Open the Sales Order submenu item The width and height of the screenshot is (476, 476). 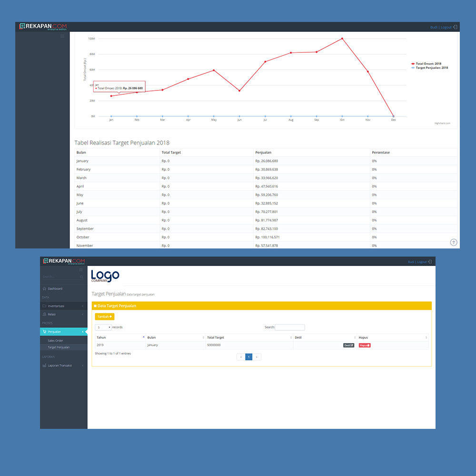coord(55,341)
